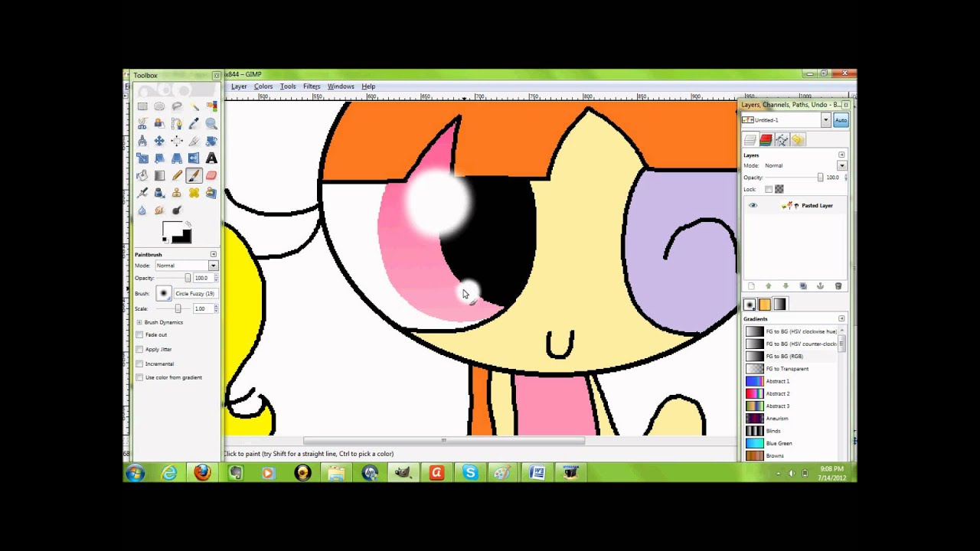The height and width of the screenshot is (551, 980).
Task: Select the Select by Color tool
Action: [211, 106]
